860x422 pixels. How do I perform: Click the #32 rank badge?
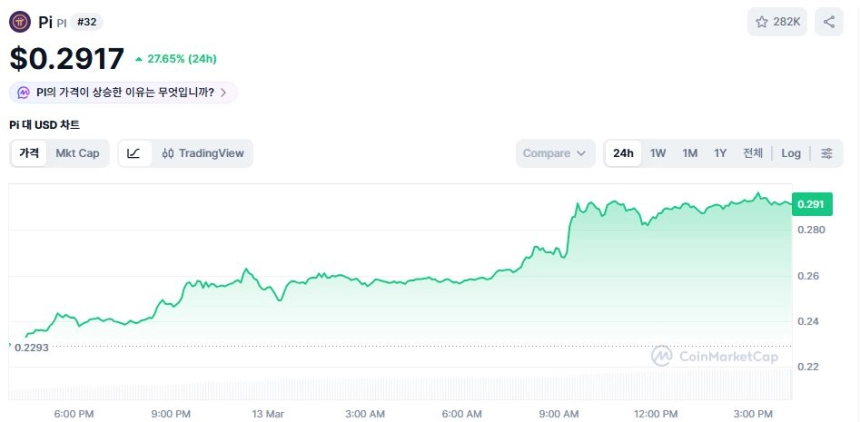(87, 22)
